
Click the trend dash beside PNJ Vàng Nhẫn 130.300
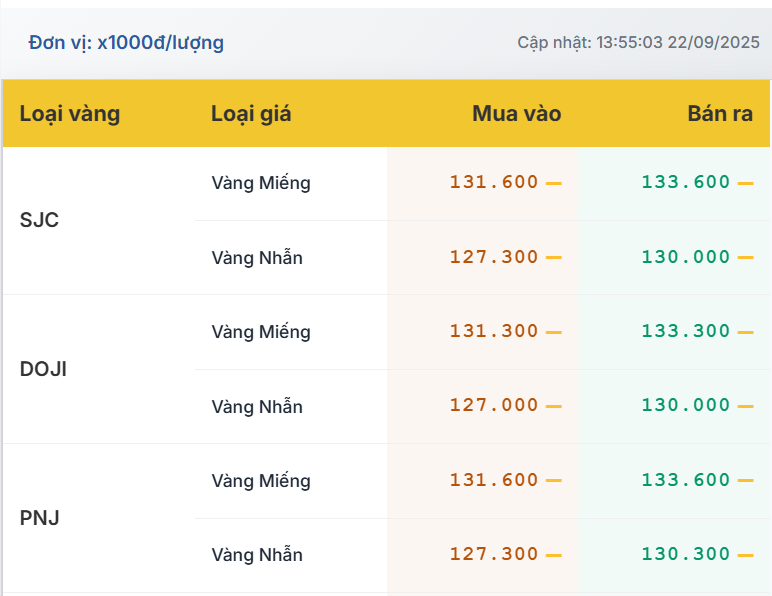click(745, 555)
